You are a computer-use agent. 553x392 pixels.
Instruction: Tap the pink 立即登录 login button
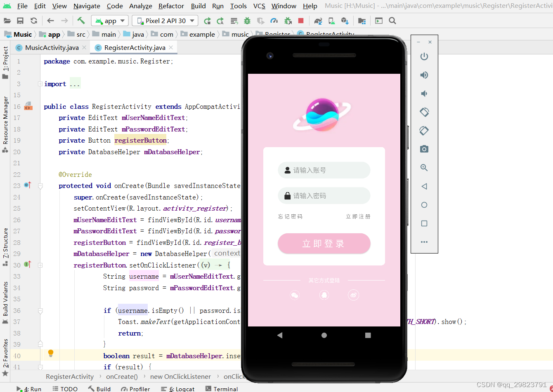(324, 244)
